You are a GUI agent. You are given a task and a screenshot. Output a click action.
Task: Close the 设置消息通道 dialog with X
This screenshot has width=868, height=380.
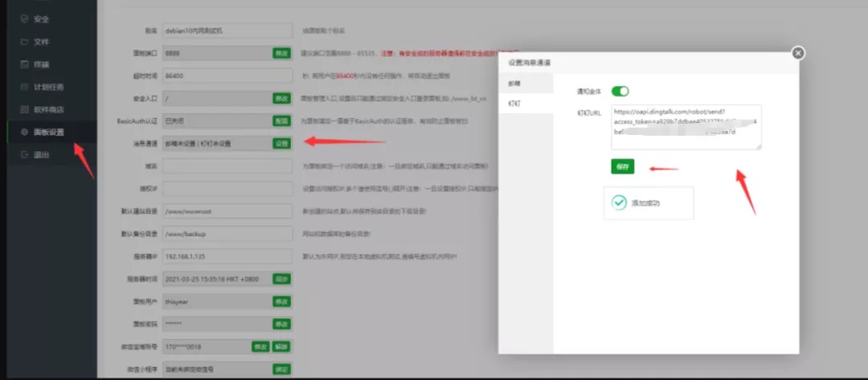[797, 53]
